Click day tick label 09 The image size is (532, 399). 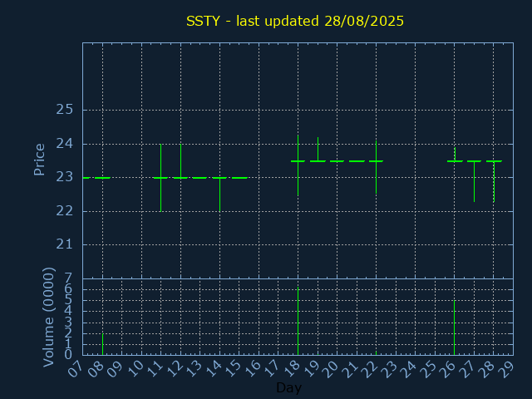(116, 368)
